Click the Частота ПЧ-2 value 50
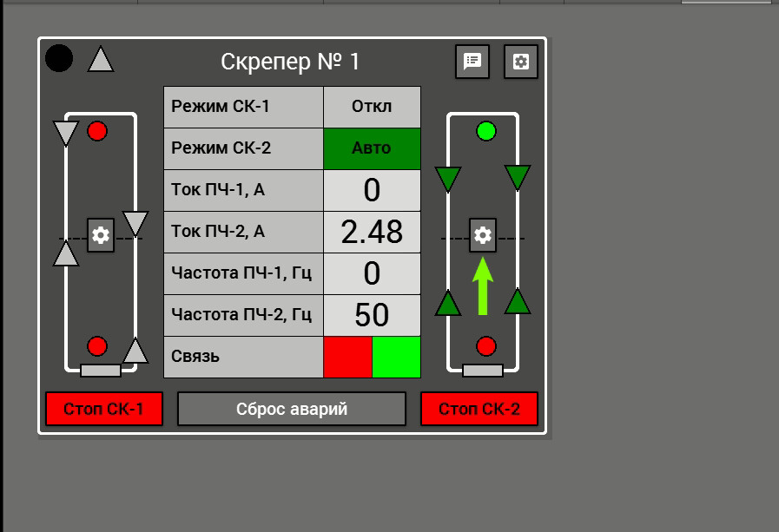The image size is (779, 532). click(x=372, y=315)
